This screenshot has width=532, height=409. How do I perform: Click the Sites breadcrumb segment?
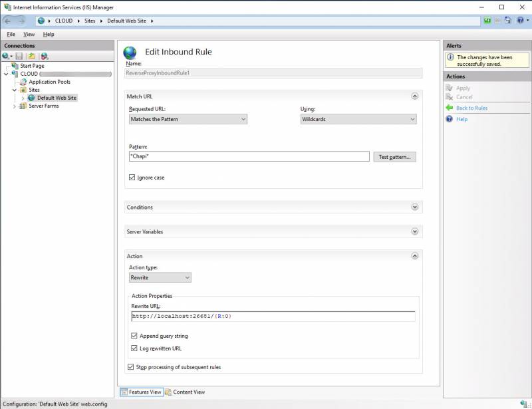pyautogui.click(x=90, y=21)
